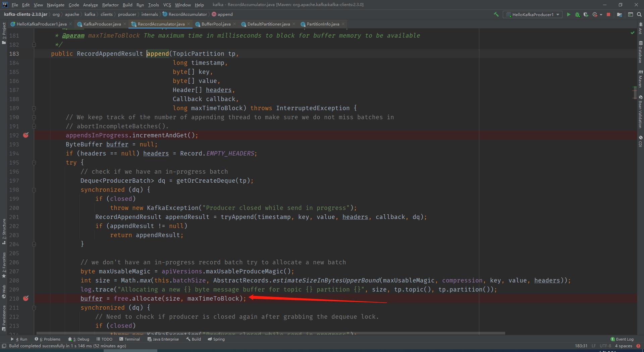Screen dimensions: 644x352
Task: Start debugging with the green bug icon
Action: click(x=577, y=14)
